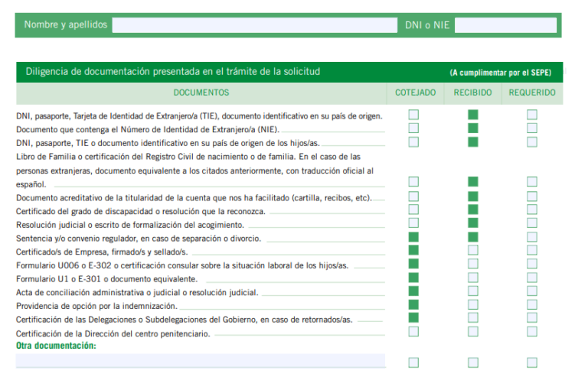Check COTEJADO for Otra documentación row
Viewport: 588px width, 390px height.
pyautogui.click(x=413, y=362)
